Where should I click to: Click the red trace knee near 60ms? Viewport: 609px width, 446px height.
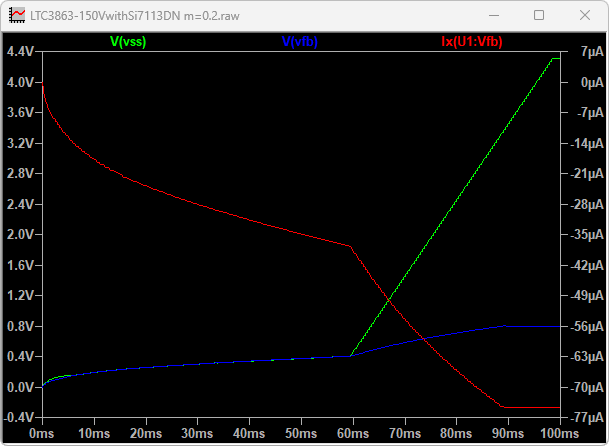point(350,246)
